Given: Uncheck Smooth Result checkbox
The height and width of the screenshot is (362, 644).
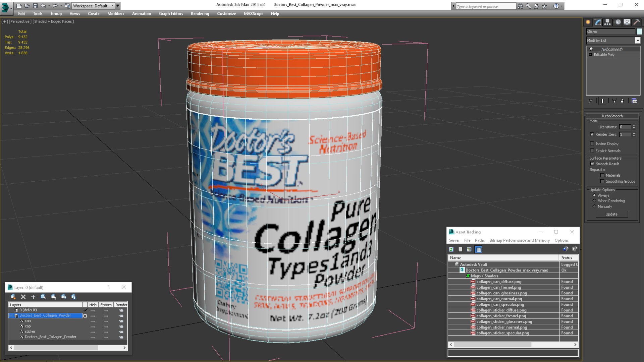Looking at the screenshot, I should pyautogui.click(x=592, y=164).
